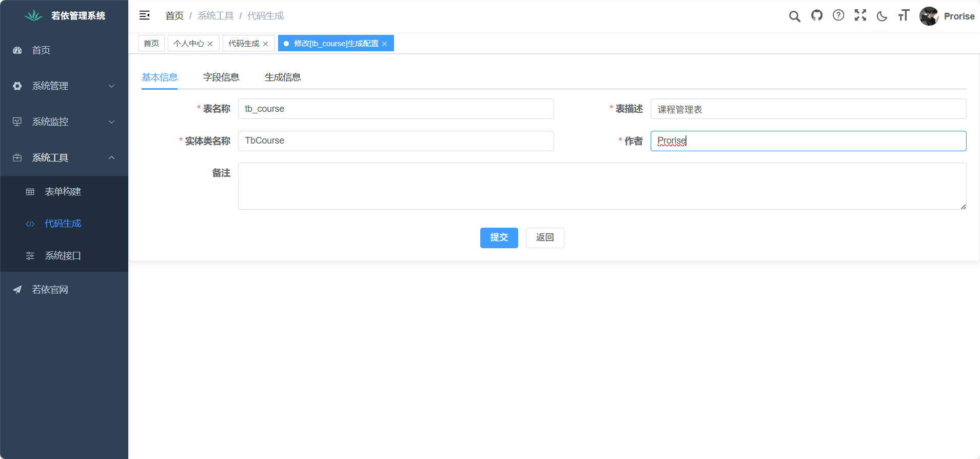Expand the 系统管理 sidebar menu
Viewport: 980px width, 459px height.
pyautogui.click(x=64, y=86)
